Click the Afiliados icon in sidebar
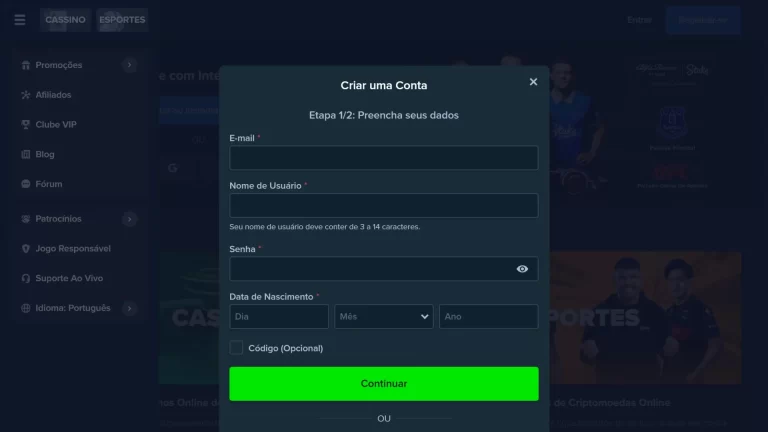The image size is (768, 432). tap(25, 95)
